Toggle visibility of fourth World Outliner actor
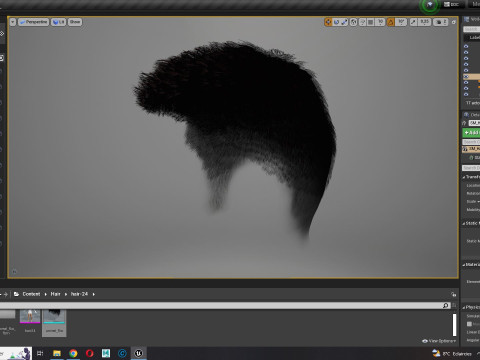 tap(466, 64)
